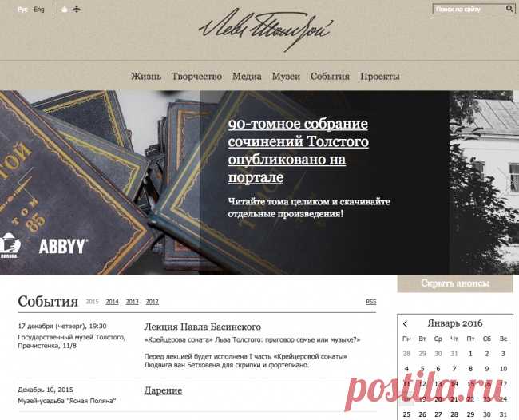Filter events by year 2012
Screen dimensions: 519x420
point(153,302)
